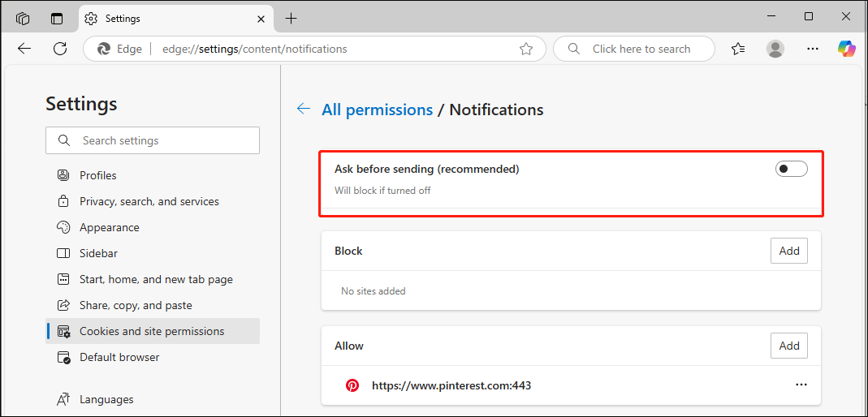Go back using the browser back arrow
Screen dimensions: 868x417
(24, 49)
